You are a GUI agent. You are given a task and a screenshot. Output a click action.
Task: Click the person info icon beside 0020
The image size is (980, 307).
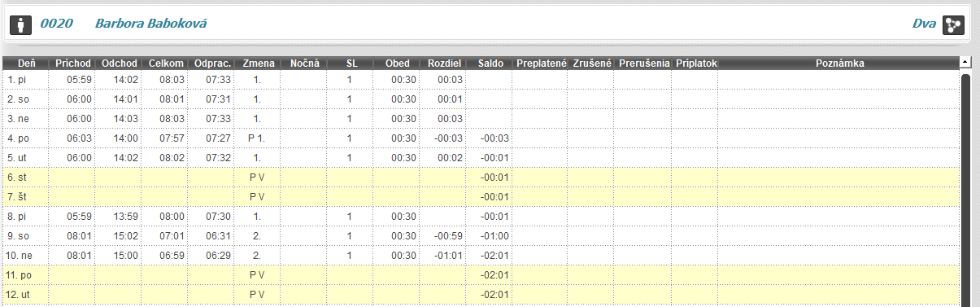(20, 24)
